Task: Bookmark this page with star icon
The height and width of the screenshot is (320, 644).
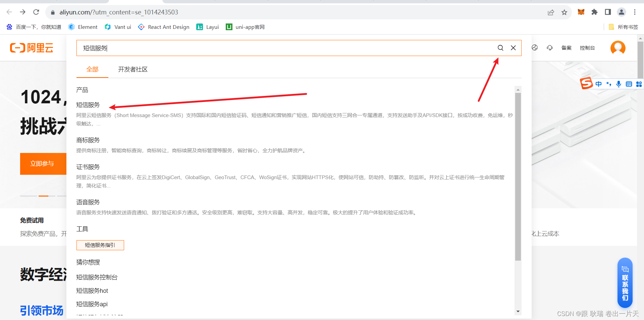Action: click(564, 12)
